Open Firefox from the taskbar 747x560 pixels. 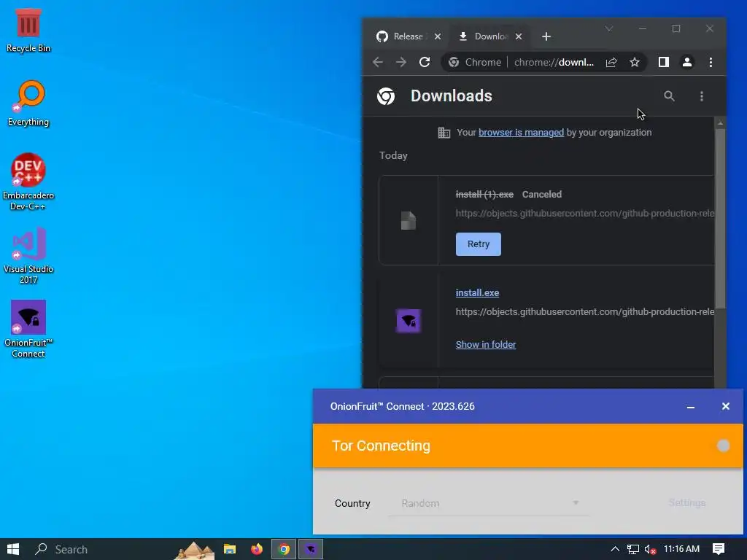click(x=257, y=549)
